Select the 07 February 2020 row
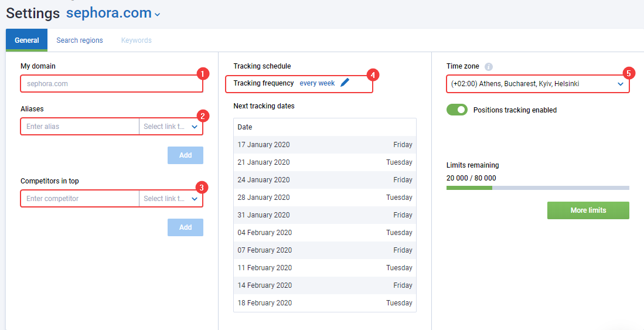Image resolution: width=644 pixels, height=330 pixels. pyautogui.click(x=325, y=250)
